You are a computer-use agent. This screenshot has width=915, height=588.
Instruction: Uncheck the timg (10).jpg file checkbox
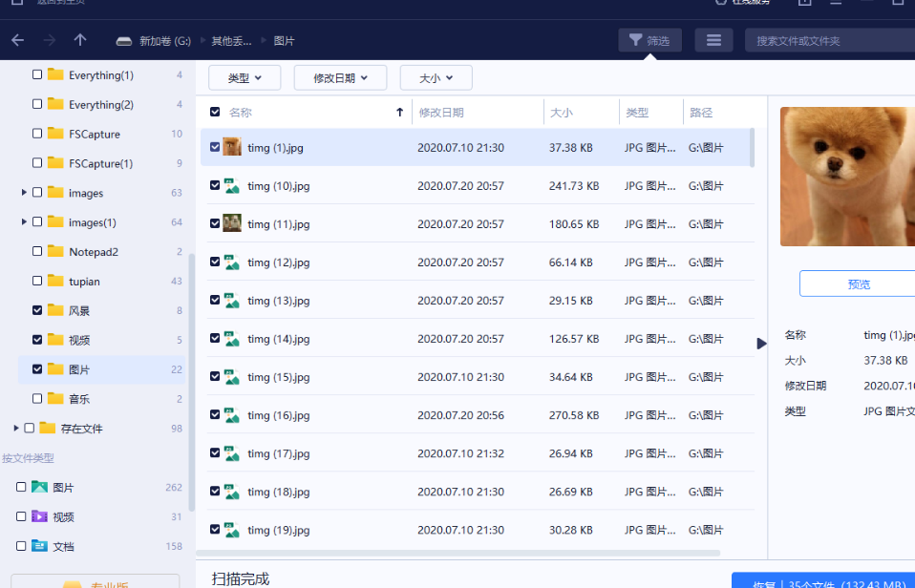[215, 186]
